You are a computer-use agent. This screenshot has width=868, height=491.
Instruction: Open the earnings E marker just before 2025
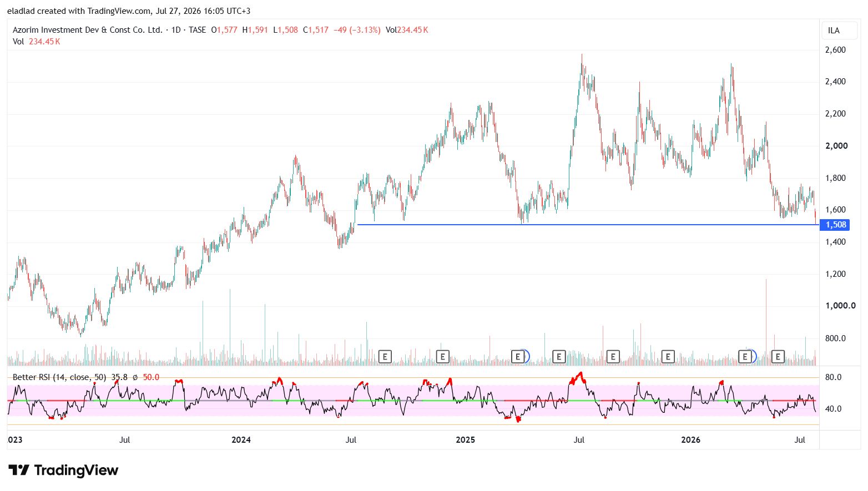442,357
